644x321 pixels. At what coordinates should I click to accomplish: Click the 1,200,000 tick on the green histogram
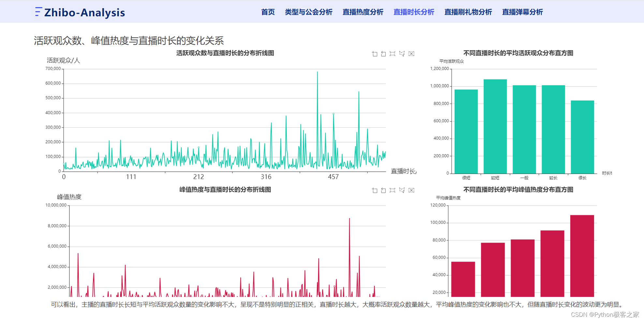tap(440, 69)
